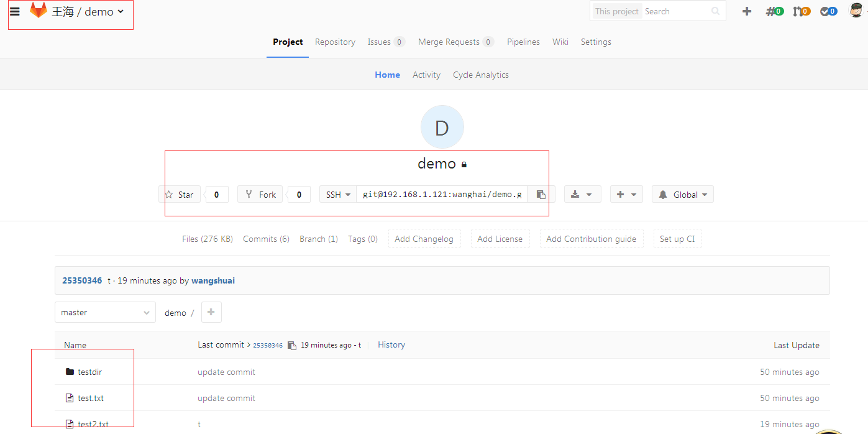868x434 pixels.
Task: Copy the SSH clone URL to clipboard
Action: [x=541, y=195]
